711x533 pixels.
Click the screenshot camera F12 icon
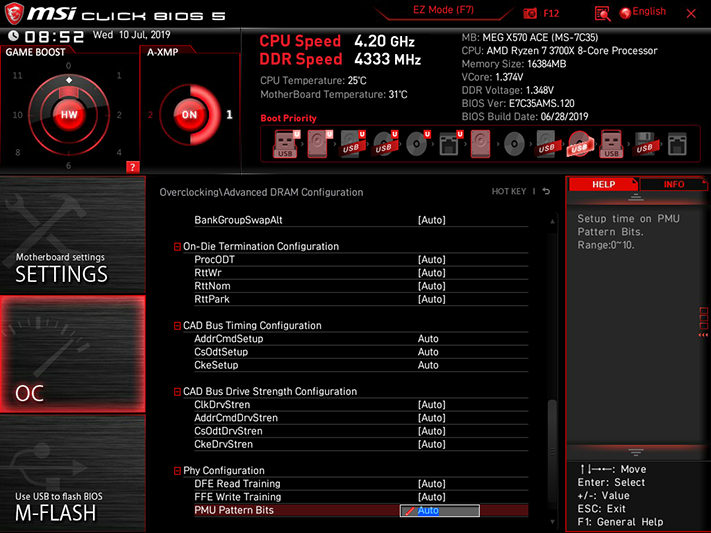click(x=530, y=13)
